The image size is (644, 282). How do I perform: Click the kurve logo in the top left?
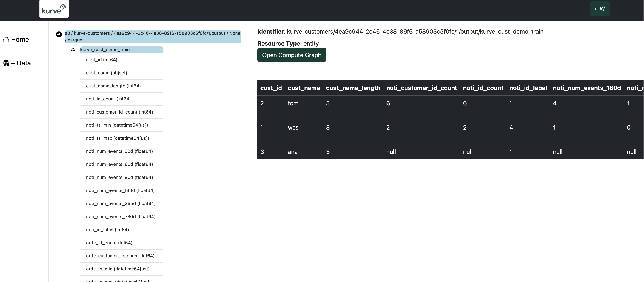point(54,9)
